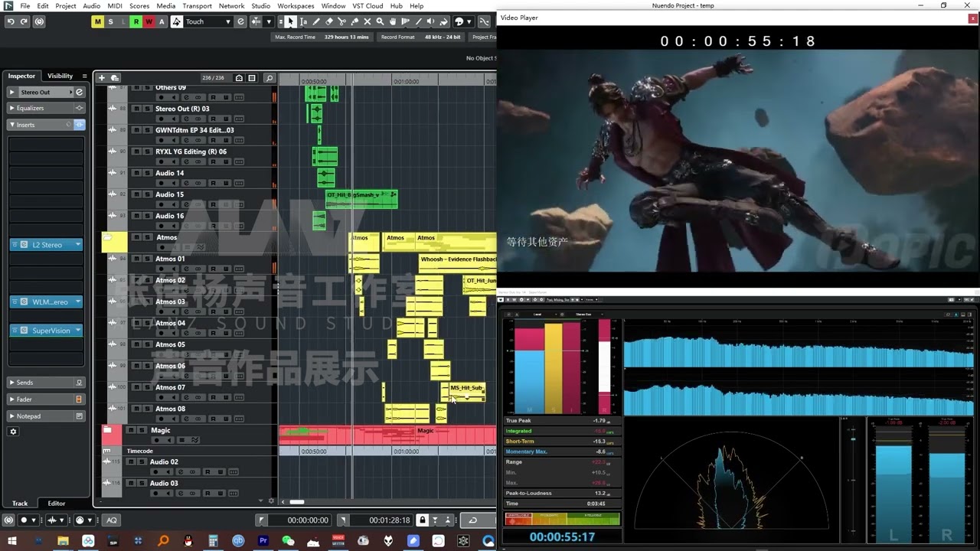Image resolution: width=980 pixels, height=551 pixels.
Task: Solo the Audio 15 track
Action: coord(147,194)
